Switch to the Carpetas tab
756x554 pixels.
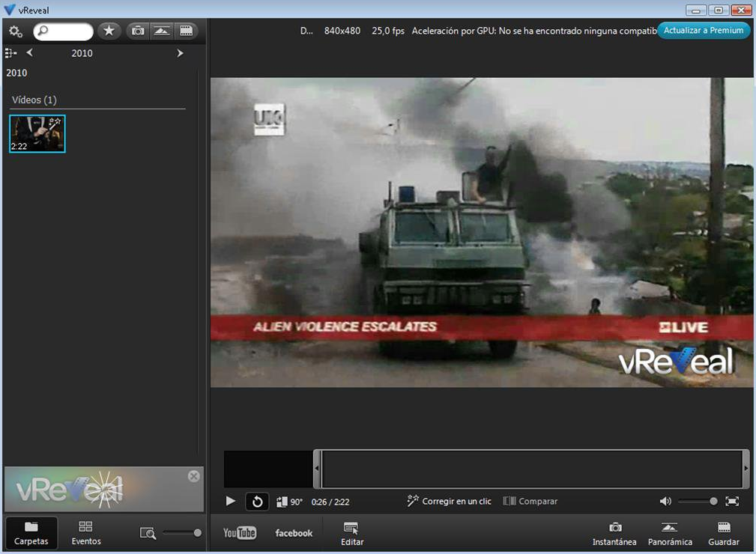coord(31,533)
